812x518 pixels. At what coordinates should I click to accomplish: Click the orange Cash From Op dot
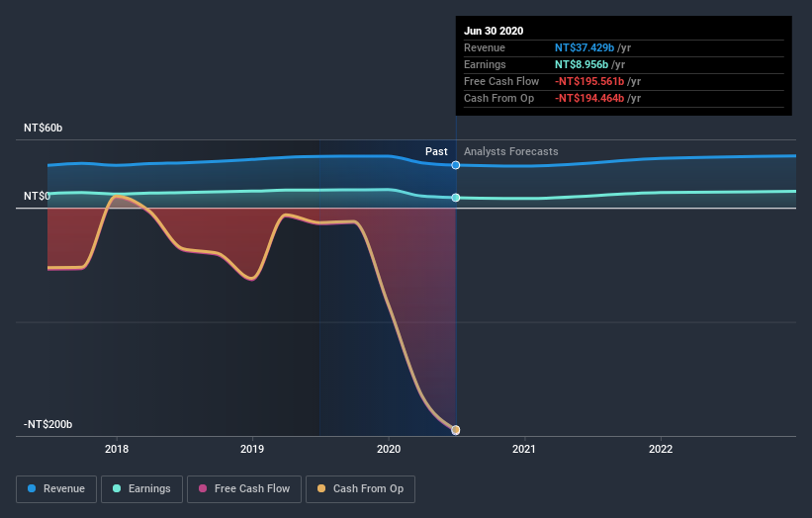(x=321, y=488)
